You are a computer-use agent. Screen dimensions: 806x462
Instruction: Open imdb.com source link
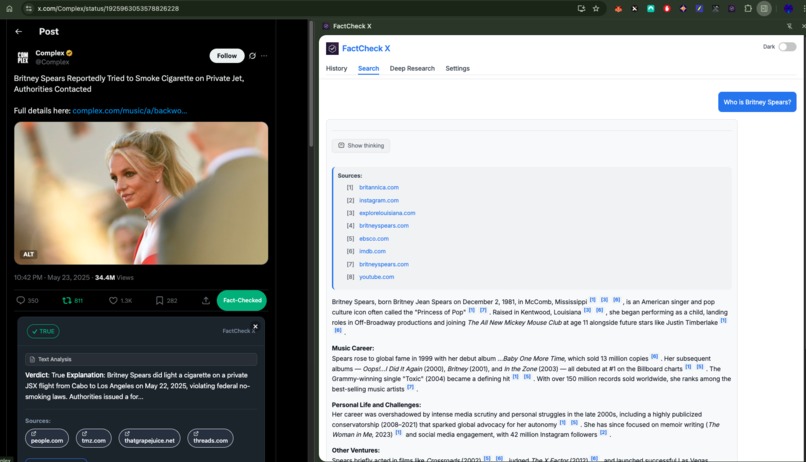pos(372,251)
